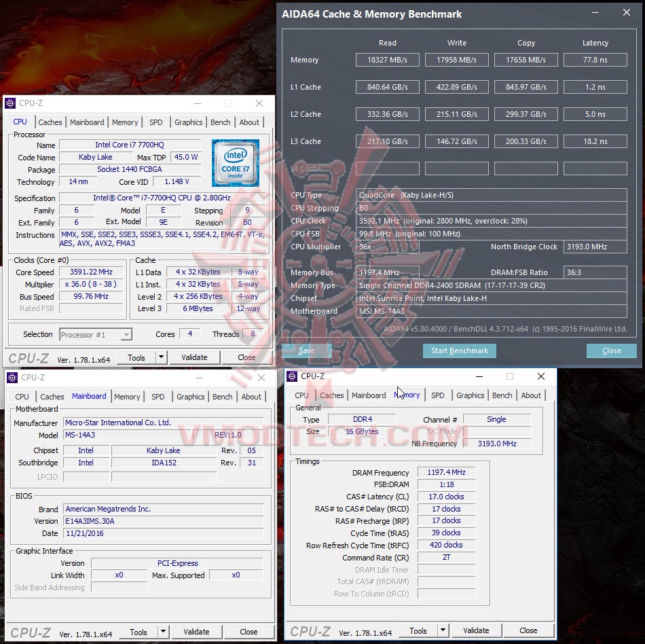Open Tools dropdown arrow in top CPU-Z window

(162, 357)
